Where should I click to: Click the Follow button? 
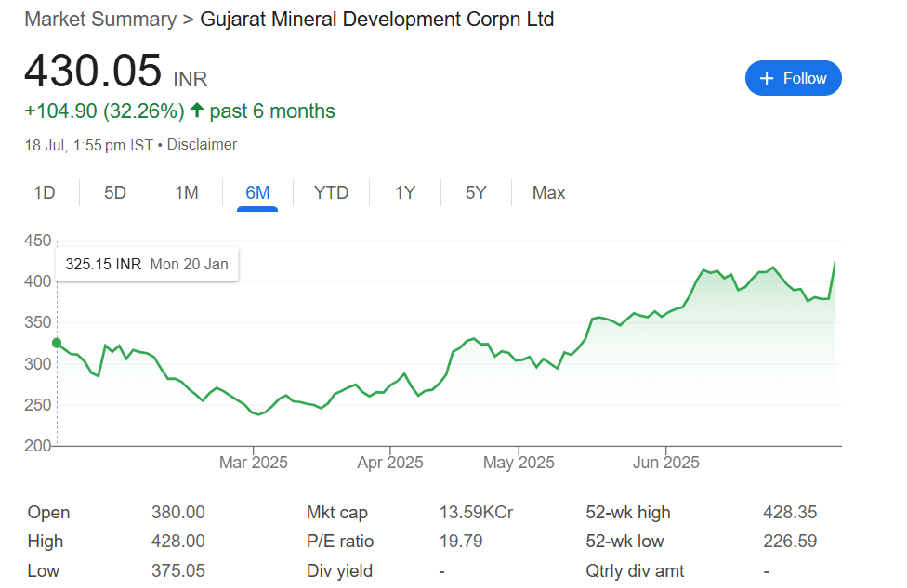pyautogui.click(x=793, y=78)
